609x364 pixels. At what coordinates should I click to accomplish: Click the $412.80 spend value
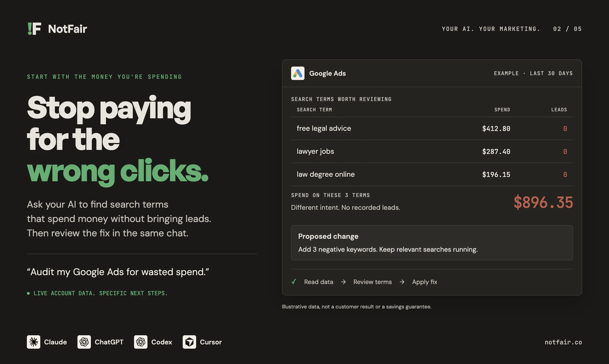[496, 129]
